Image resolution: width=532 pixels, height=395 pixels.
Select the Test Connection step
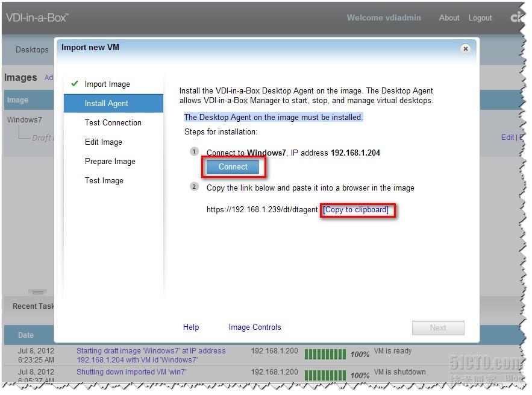coord(113,122)
